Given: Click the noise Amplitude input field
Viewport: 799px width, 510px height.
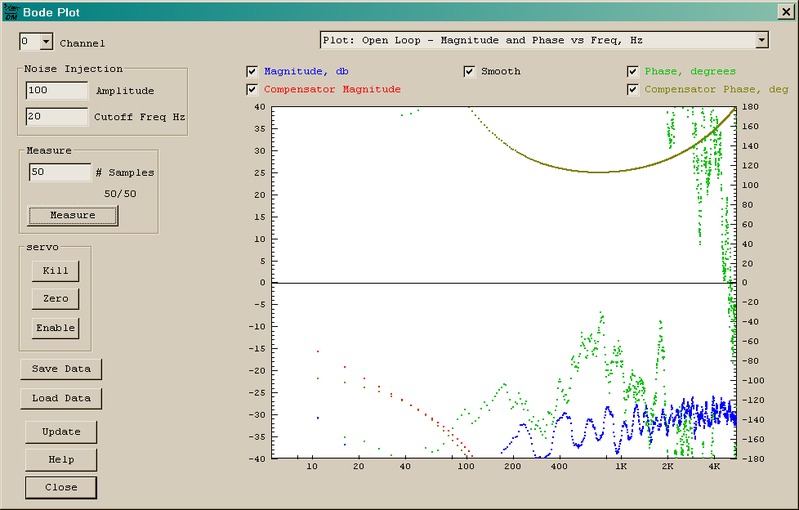Looking at the screenshot, I should pyautogui.click(x=58, y=91).
